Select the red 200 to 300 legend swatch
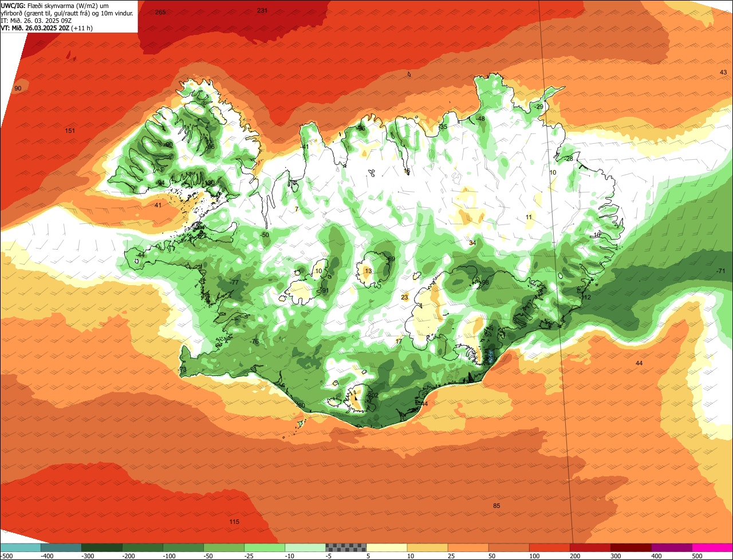This screenshot has height=560, width=733. tap(590, 547)
